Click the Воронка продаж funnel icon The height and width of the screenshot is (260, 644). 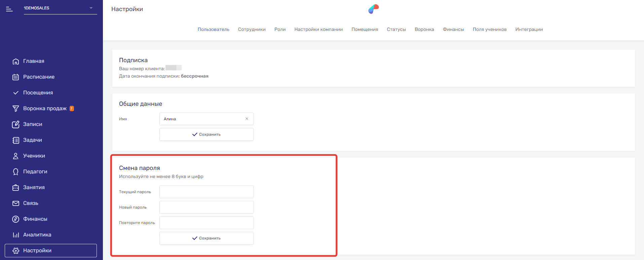click(x=15, y=109)
